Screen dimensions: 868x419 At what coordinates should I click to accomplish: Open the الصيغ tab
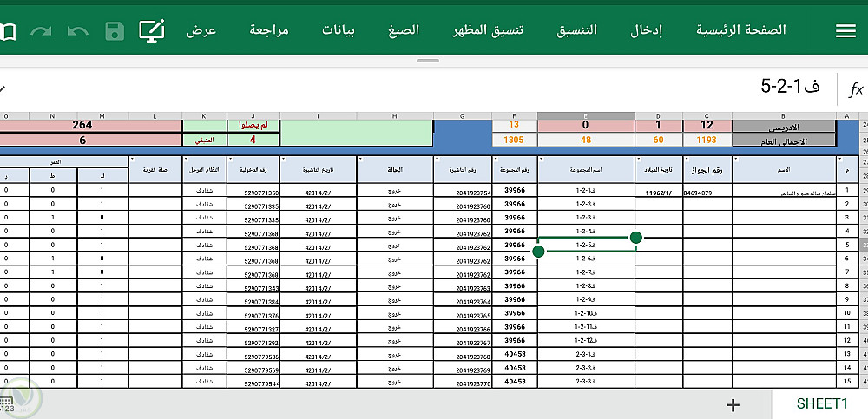coord(404,29)
